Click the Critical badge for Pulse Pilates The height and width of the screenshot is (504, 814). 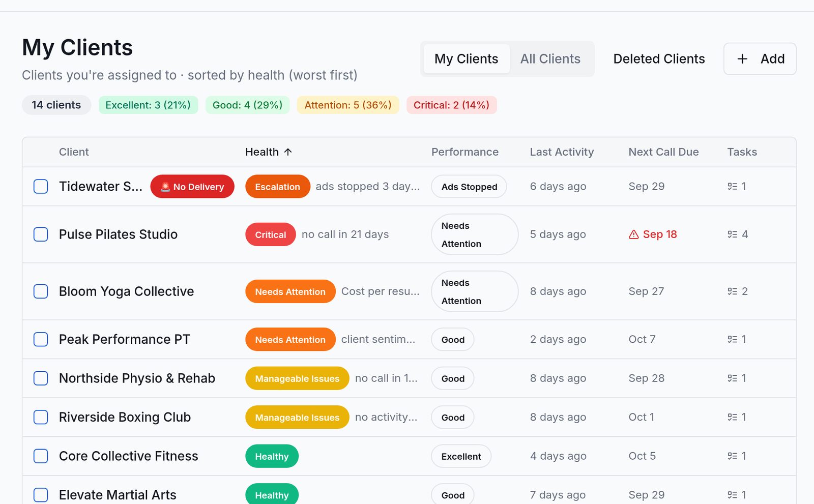coord(271,234)
